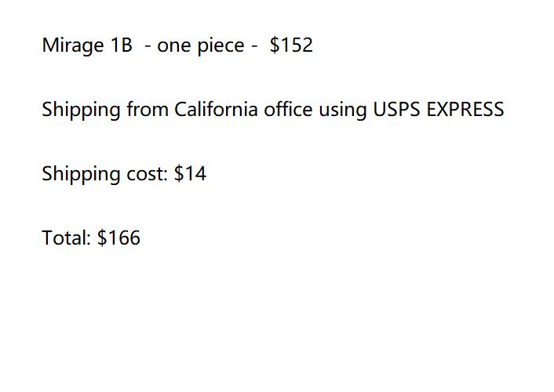Click the text 'one piece'

200,46
